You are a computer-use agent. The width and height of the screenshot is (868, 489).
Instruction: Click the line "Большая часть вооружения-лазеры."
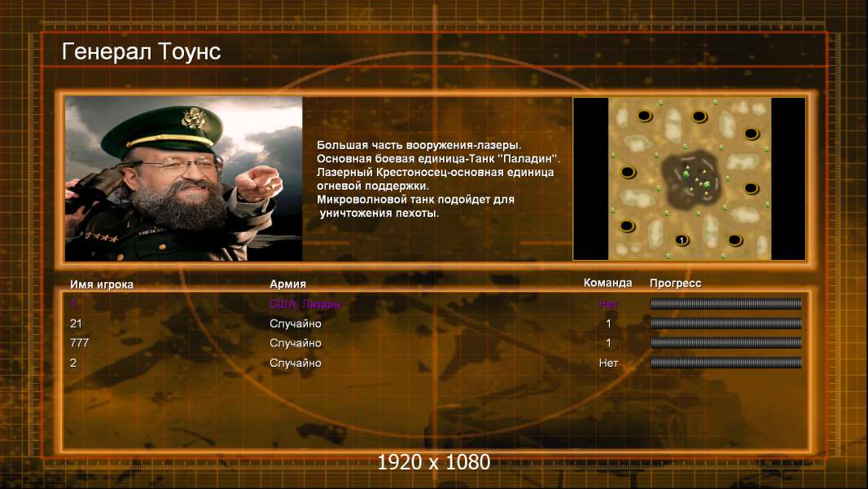click(419, 145)
